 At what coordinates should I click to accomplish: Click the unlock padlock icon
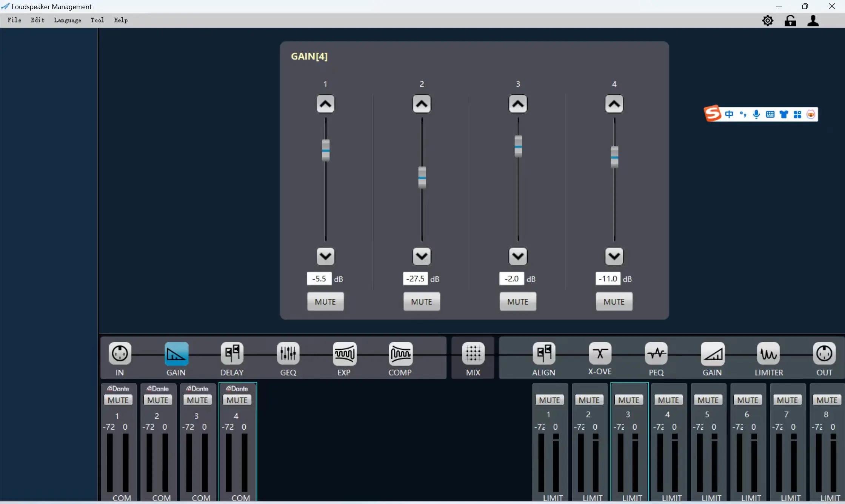790,20
